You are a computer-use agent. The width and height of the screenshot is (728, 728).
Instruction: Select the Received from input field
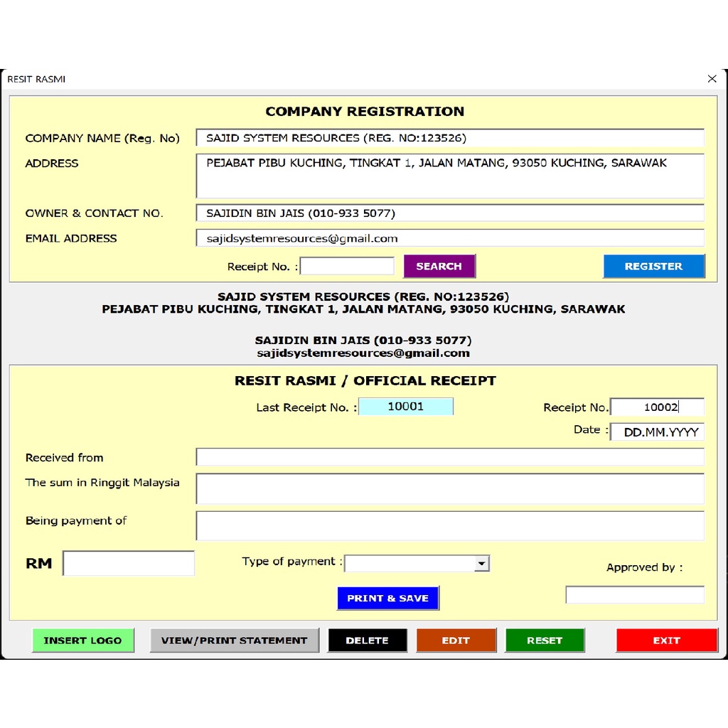[449, 457]
